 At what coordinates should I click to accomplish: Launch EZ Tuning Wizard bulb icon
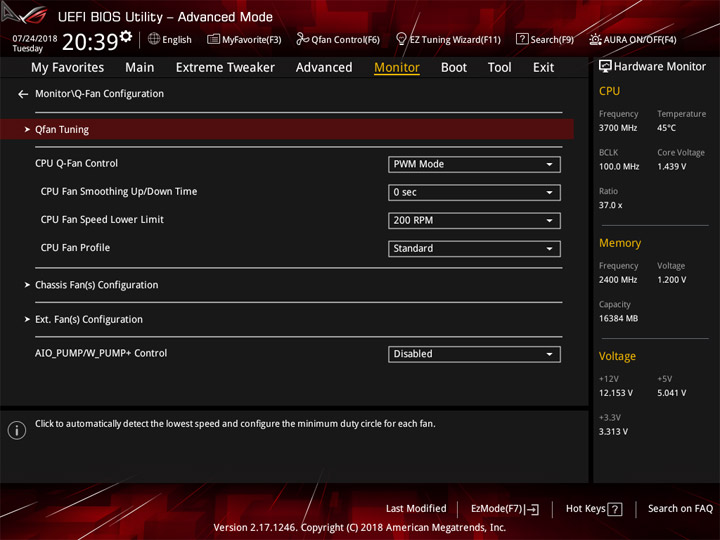(x=401, y=39)
